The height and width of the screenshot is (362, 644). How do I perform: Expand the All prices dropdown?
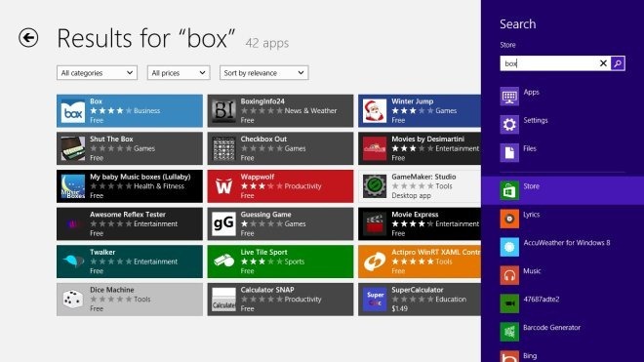click(x=179, y=73)
